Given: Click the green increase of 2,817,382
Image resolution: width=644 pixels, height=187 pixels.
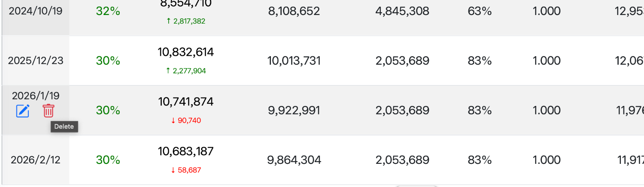Looking at the screenshot, I should click(185, 21).
